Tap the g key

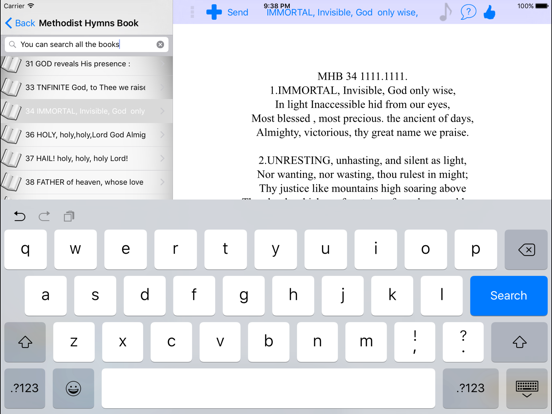click(x=244, y=296)
